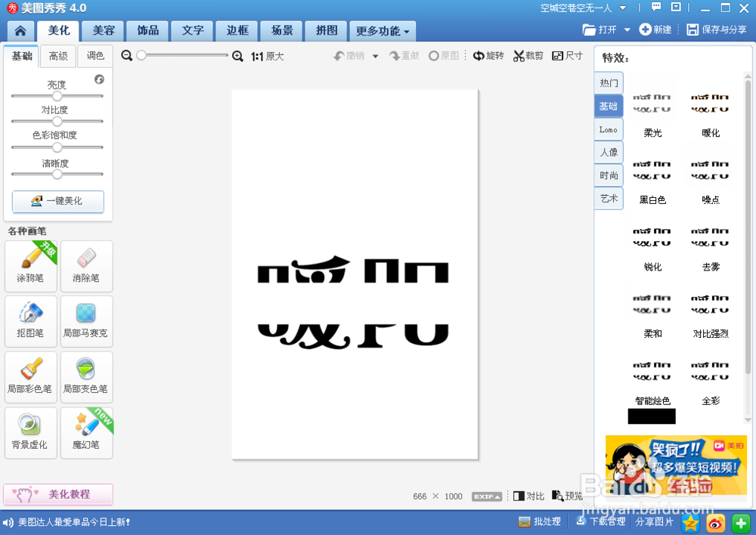The width and height of the screenshot is (756, 535).
Task: Select the 背景虚化 background blur tool
Action: tap(31, 433)
